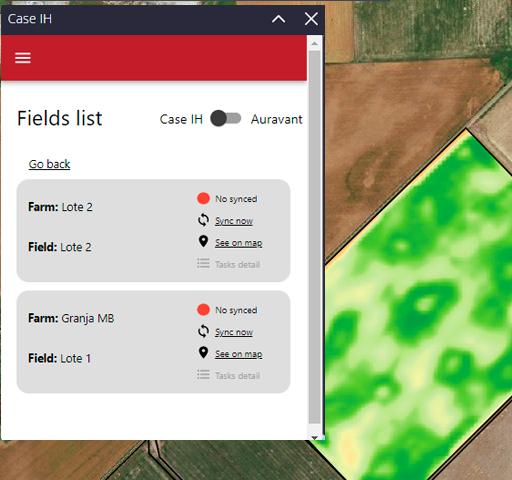Click the scrollbar up arrow in panel

point(314,43)
